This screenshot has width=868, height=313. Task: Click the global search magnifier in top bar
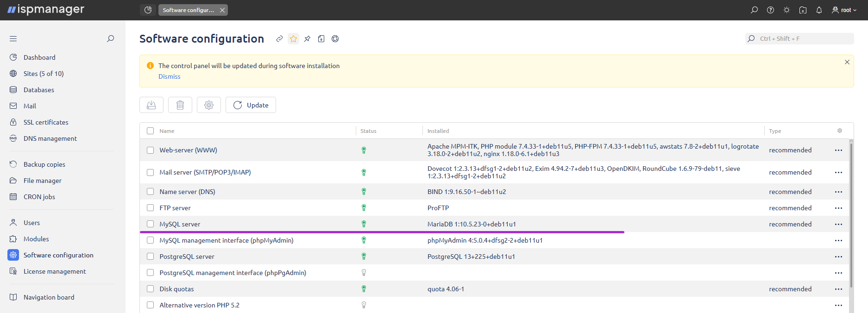click(754, 10)
